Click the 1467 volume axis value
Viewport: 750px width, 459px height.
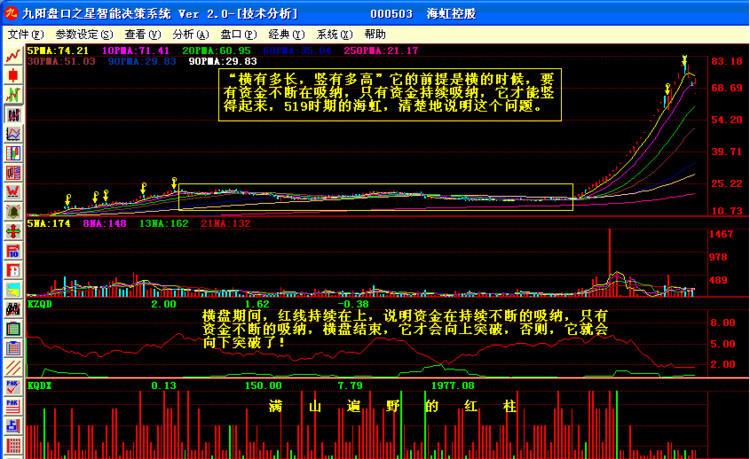point(721,234)
